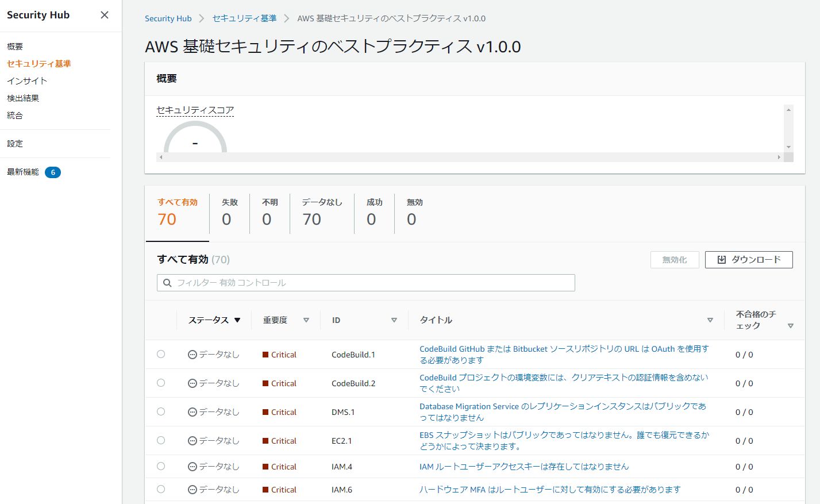Image resolution: width=820 pixels, height=504 pixels.
Task: Click the overview scrollbar right arrow
Action: pos(779,157)
